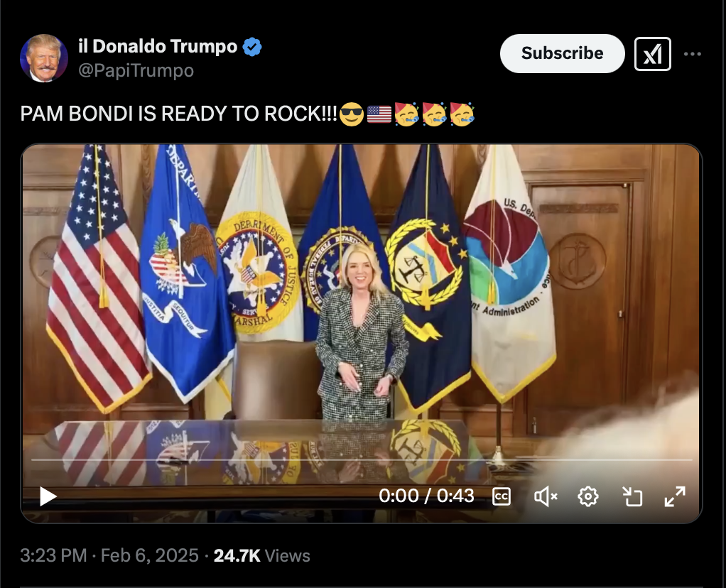Viewport: 726px width, 588px height.
Task: Play the Pam Bondi video
Action: (x=48, y=496)
